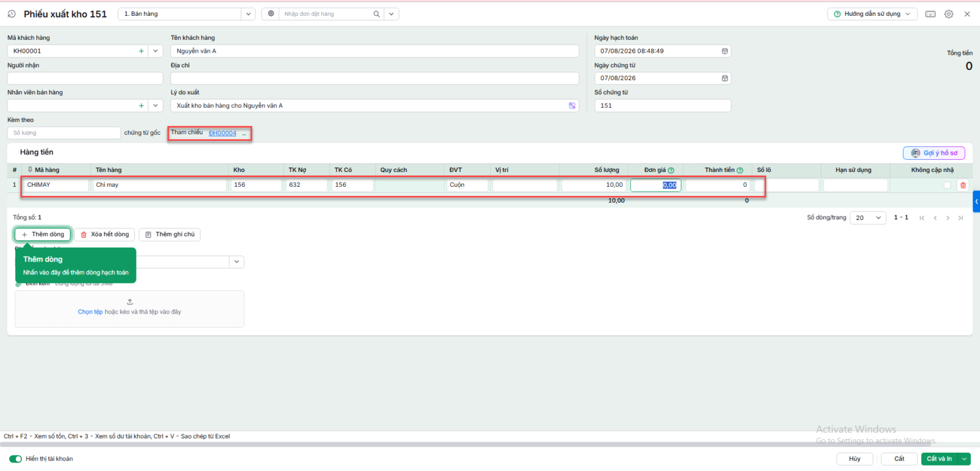Expand the order search options chevron
The image size is (980, 471).
point(391,13)
